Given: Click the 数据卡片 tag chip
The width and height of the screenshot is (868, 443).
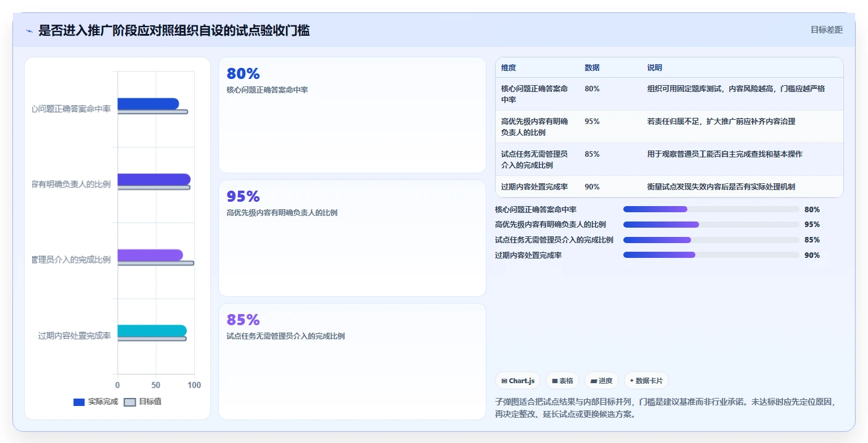Looking at the screenshot, I should click(x=647, y=381).
